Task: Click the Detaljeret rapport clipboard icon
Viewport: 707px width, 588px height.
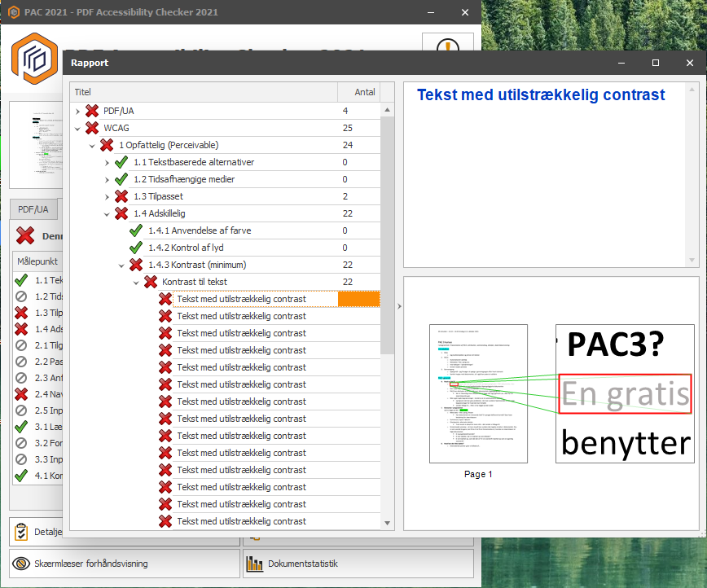Action: pos(20,532)
